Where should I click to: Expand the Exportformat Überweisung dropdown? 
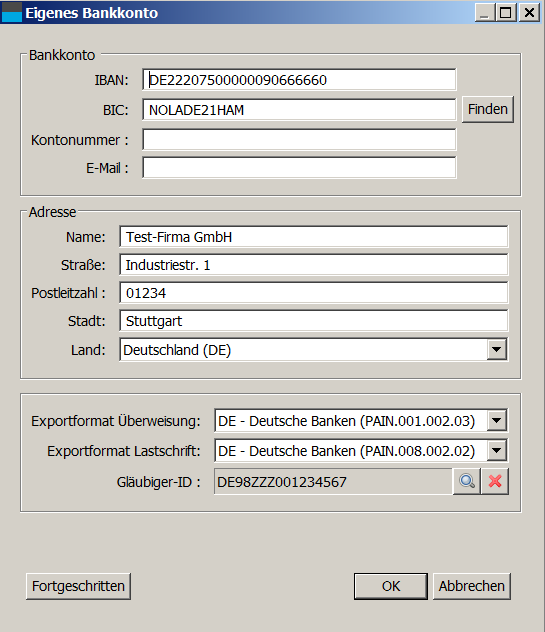click(x=497, y=421)
